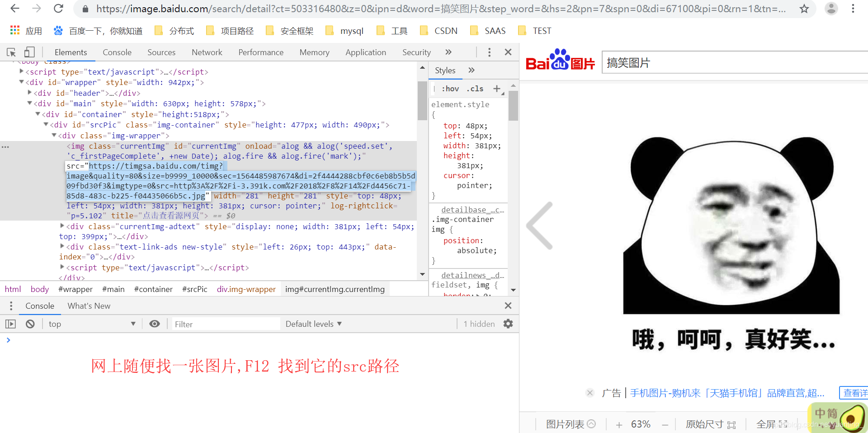Image resolution: width=868 pixels, height=433 pixels.
Task: Open the console drawer three-dot menu
Action: [11, 306]
